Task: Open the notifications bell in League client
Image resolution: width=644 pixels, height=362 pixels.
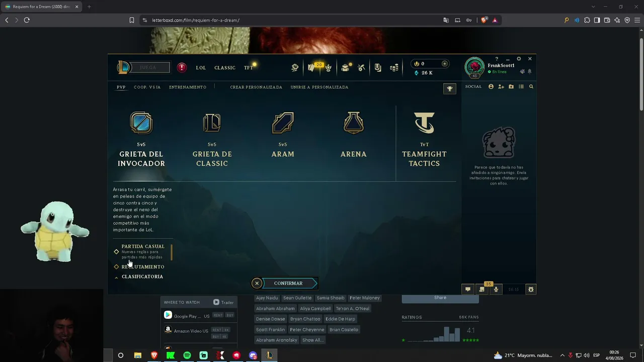Action: (x=529, y=72)
